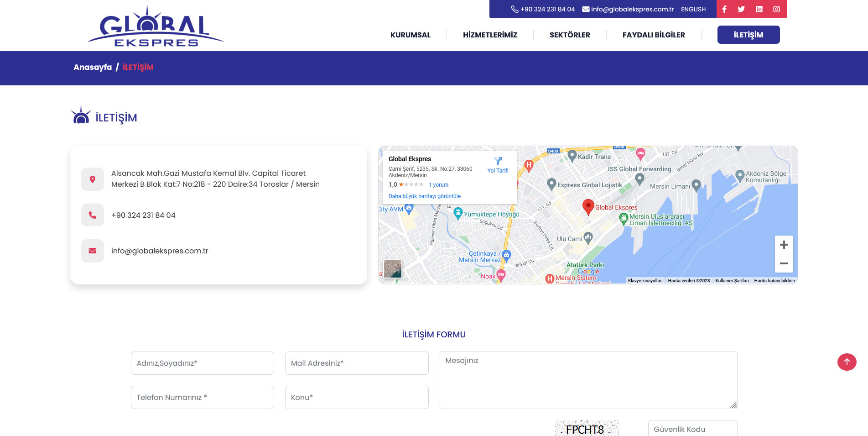Click Mersin Uluslararası Liman İşletmeciliği marker

point(624,219)
